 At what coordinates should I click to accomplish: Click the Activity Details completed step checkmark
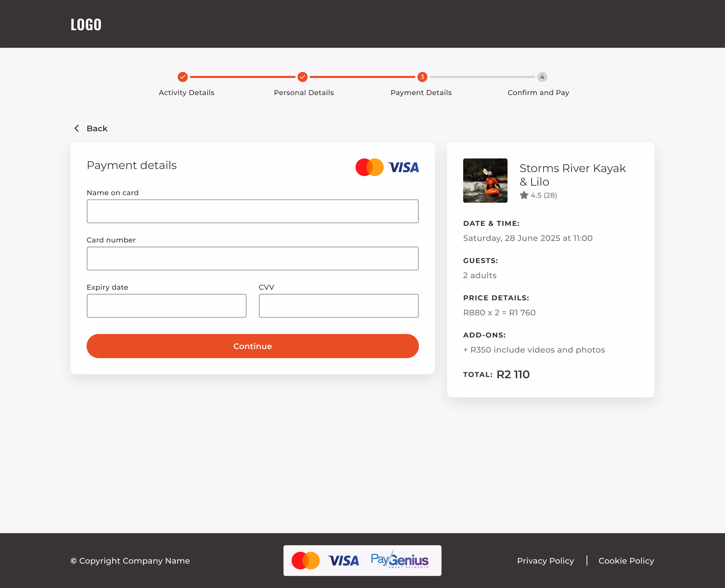click(183, 77)
